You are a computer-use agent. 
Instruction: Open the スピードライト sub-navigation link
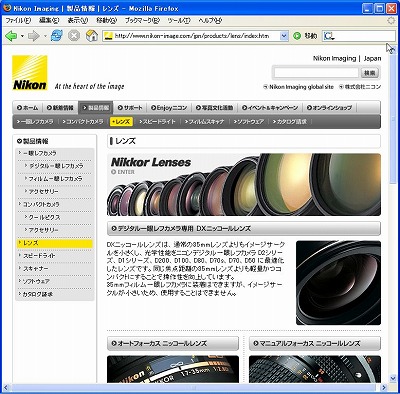pos(157,122)
